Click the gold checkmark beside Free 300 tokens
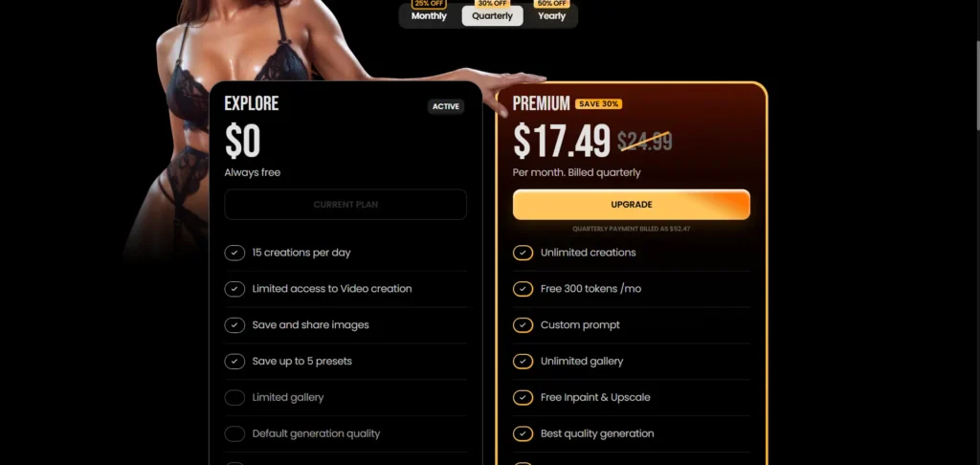Viewport: 980px width, 465px height. point(523,289)
